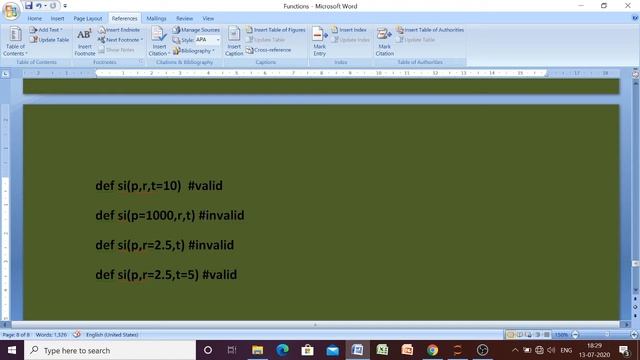Click the Type here to search box
640x360 pixels.
click(110, 350)
